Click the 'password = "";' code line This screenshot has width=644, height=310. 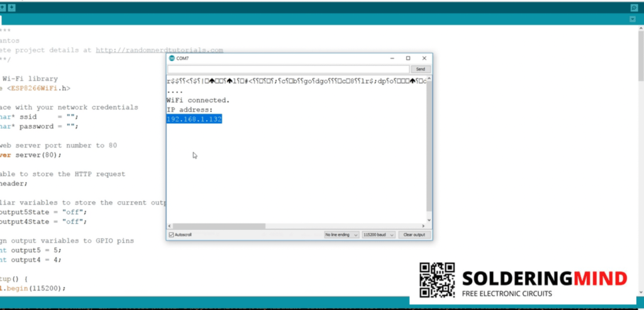tap(49, 126)
